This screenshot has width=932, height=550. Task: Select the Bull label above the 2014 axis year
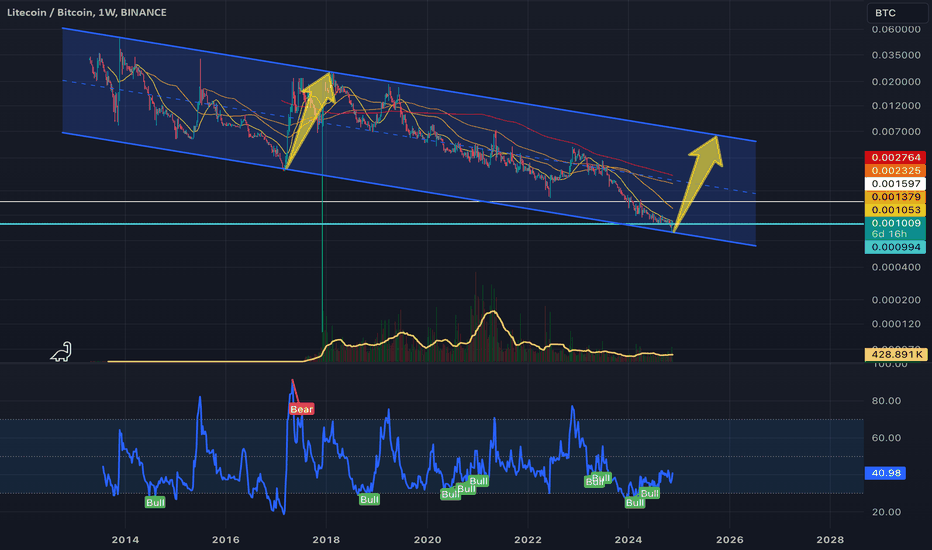(x=155, y=502)
